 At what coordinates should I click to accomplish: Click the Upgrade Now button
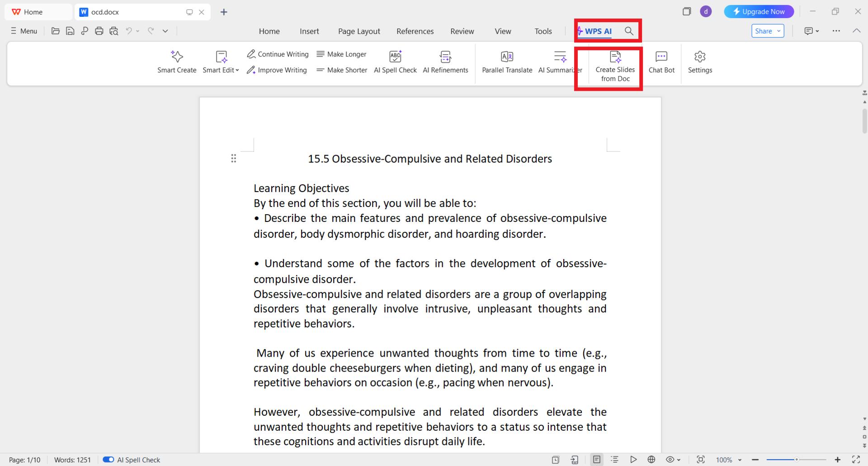coord(759,12)
